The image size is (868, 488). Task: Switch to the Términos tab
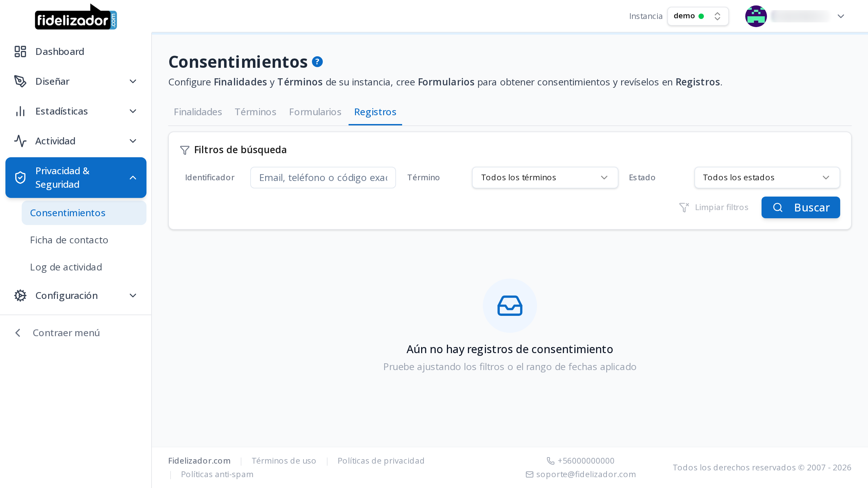point(255,112)
